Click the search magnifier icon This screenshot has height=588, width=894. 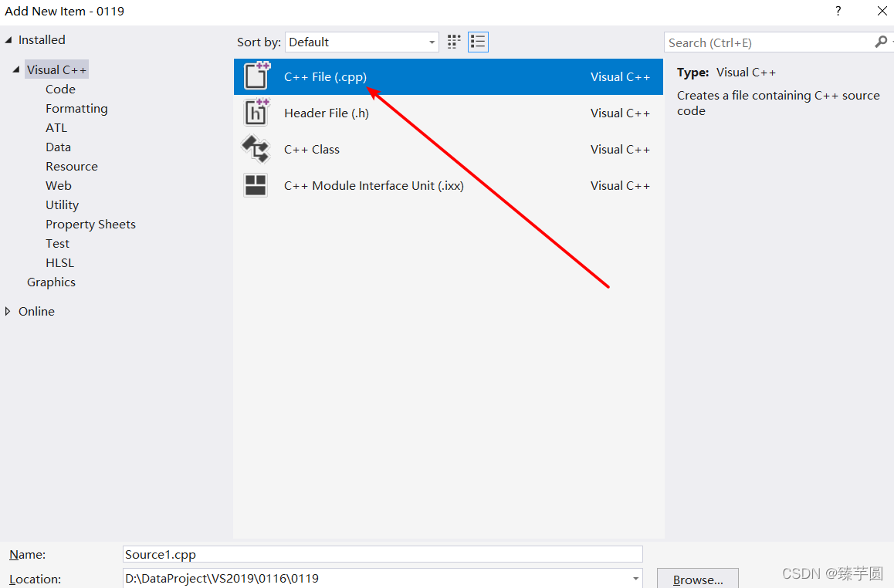(880, 42)
